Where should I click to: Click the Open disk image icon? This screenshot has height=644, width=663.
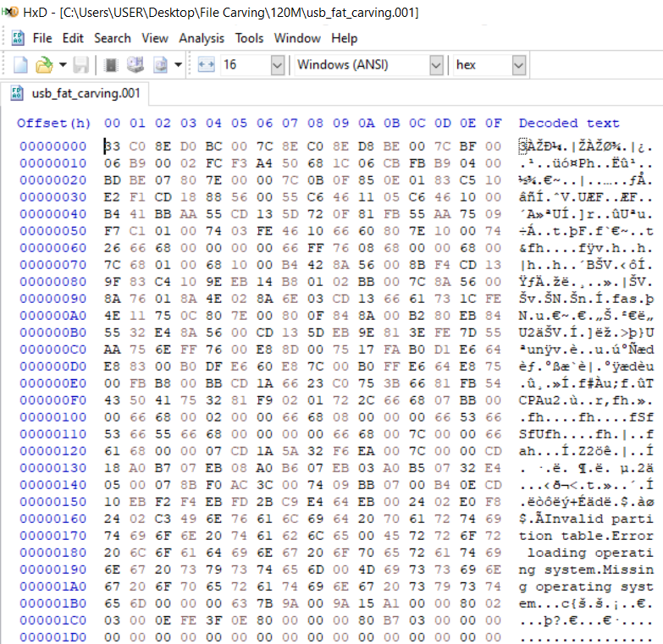click(161, 65)
